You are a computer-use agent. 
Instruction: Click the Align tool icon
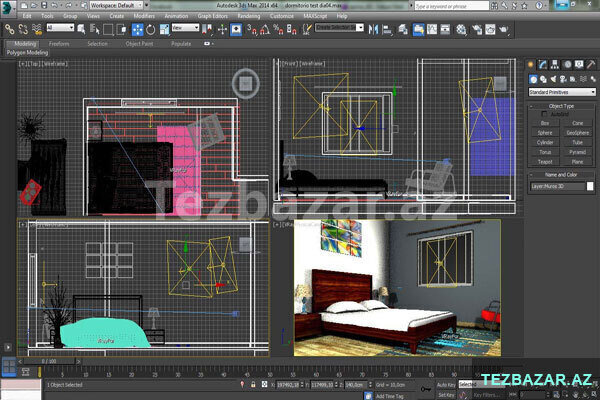(387, 29)
